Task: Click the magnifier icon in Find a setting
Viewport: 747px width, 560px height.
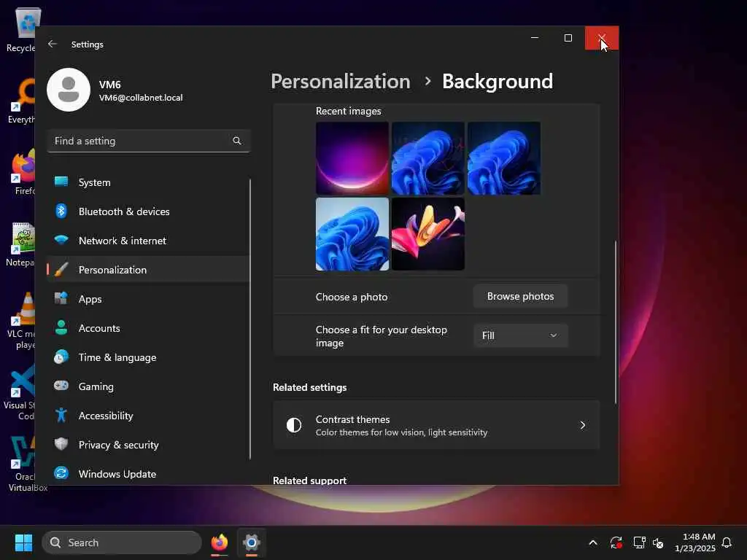Action: [x=237, y=141]
